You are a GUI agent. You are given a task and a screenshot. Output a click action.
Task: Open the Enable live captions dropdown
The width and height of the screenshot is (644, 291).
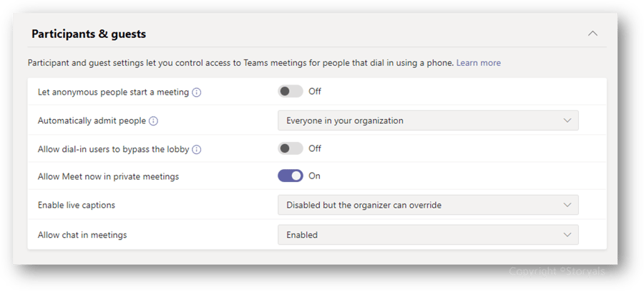click(x=428, y=205)
